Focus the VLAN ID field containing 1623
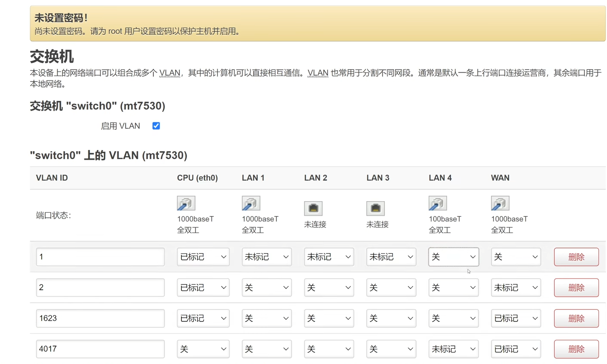Screen dimensions: 607x364 click(100, 318)
